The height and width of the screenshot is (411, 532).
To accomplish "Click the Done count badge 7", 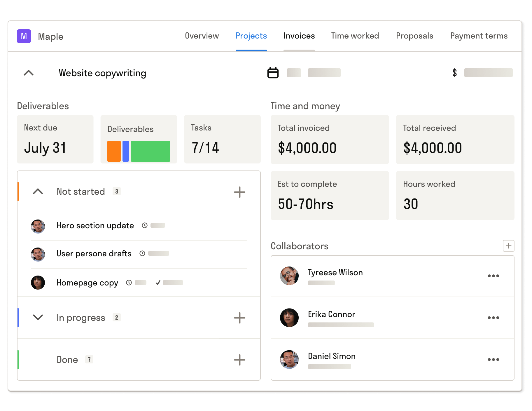I will [x=89, y=359].
